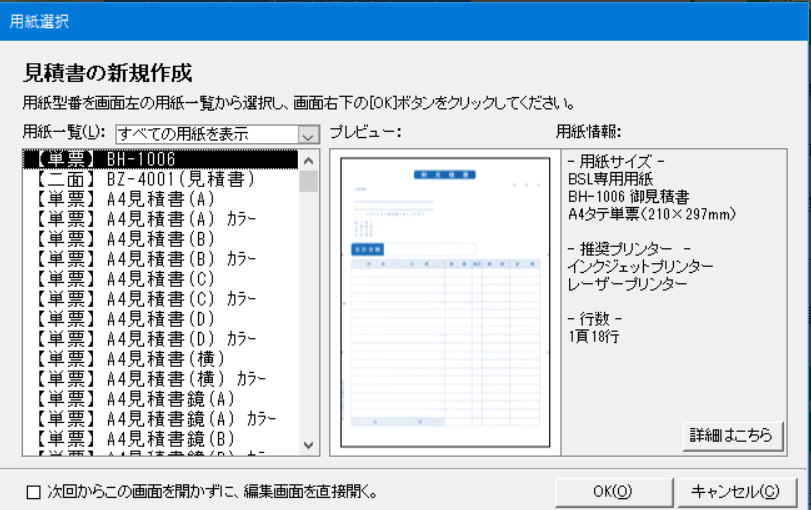Select 【単票】A4見積書鏡(A) in the list
Viewport: 811px width, 510px height.
(x=160, y=398)
